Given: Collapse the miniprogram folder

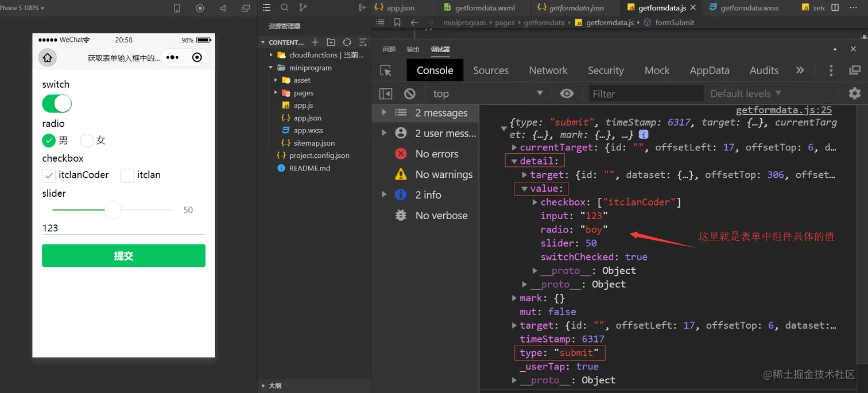Looking at the screenshot, I should click(x=271, y=68).
